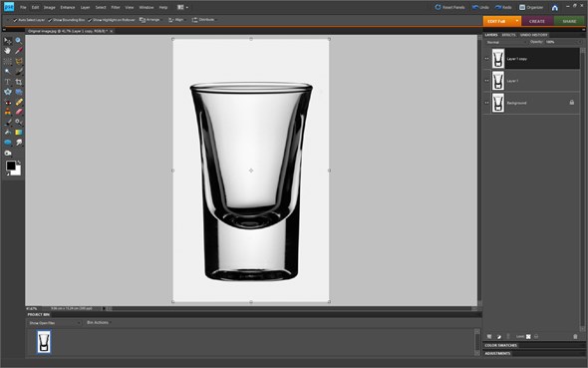Expand the Adjustments panel
588x368 pixels.
click(497, 353)
